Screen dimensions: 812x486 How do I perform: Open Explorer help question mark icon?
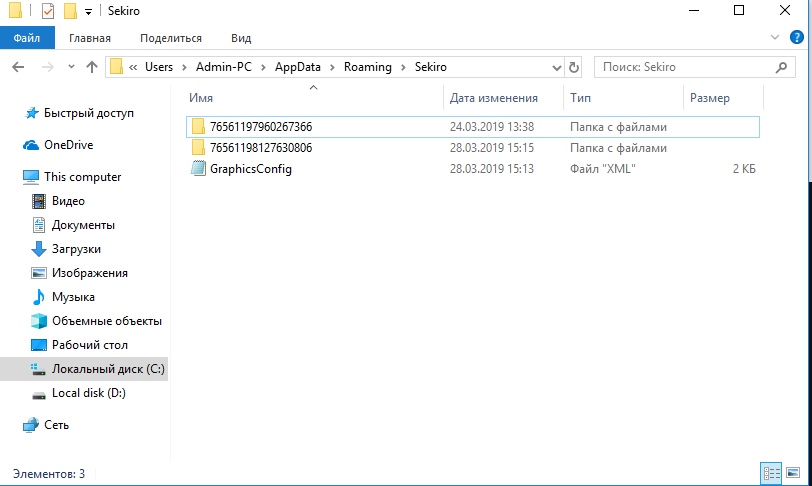click(796, 37)
